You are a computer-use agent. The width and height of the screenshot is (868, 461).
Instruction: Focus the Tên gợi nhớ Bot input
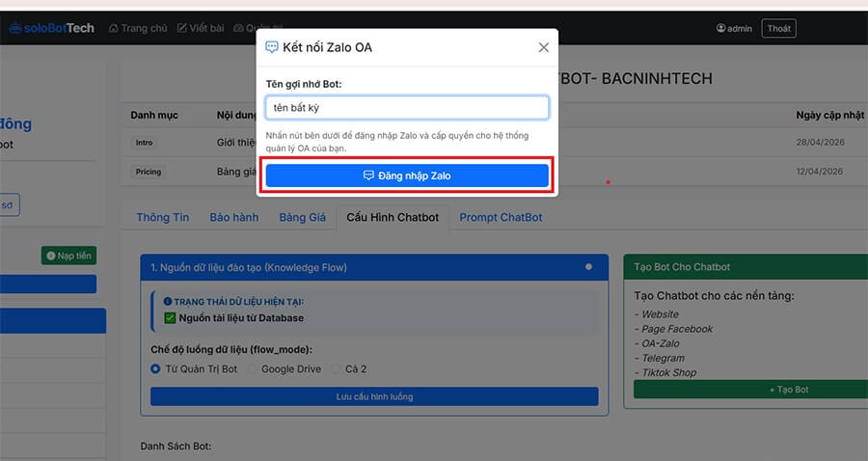tap(407, 107)
